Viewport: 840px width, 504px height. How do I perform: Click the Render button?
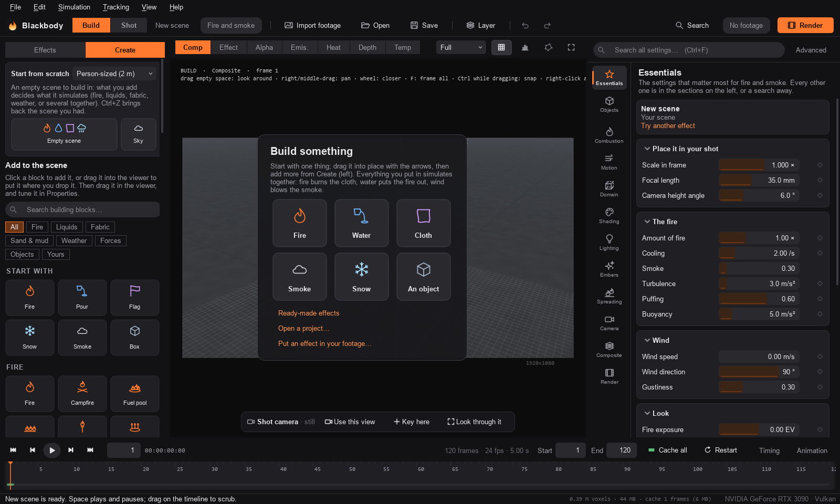(x=805, y=25)
